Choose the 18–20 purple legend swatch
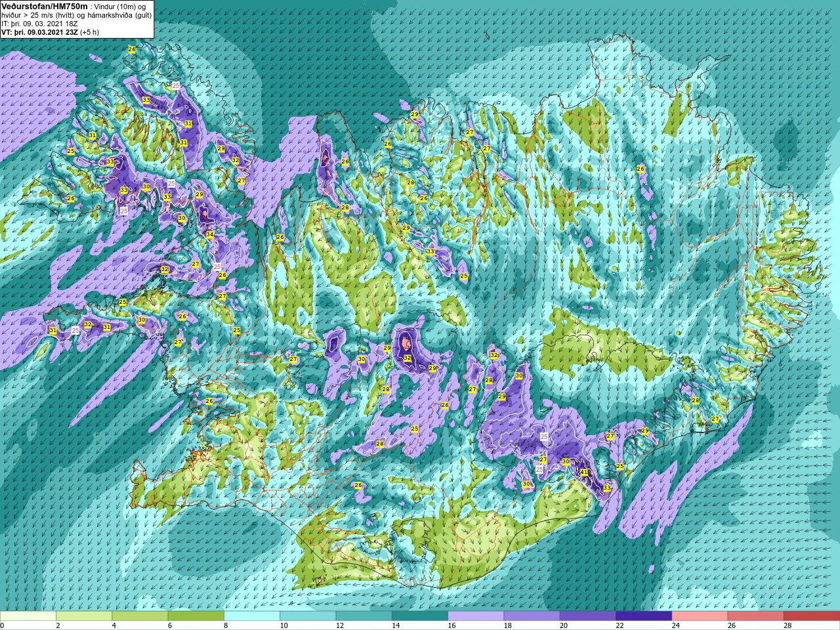This screenshot has width=840, height=630. coord(532,616)
